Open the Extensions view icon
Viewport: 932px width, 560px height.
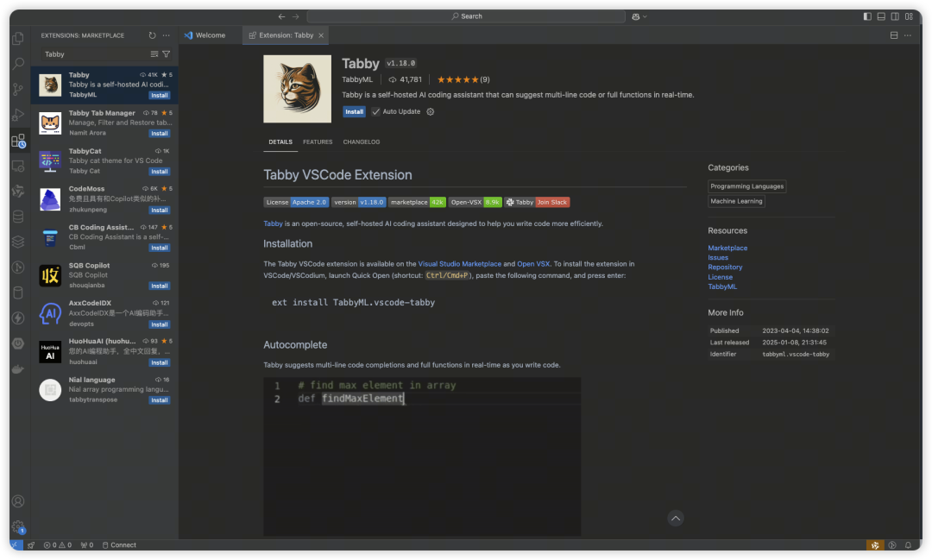(x=18, y=141)
